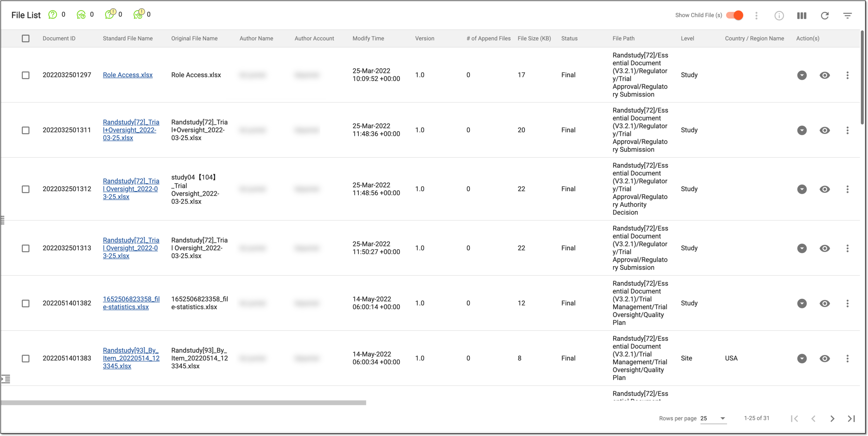Viewport: 868px width, 436px height.
Task: Expand dropdown arrow for document 2022032501312
Action: click(802, 189)
